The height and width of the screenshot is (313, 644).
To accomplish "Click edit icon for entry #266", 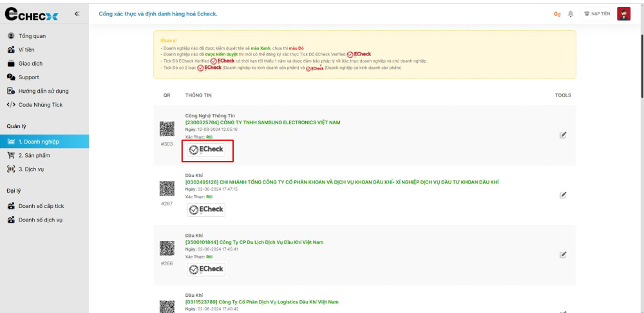I will tap(563, 254).
